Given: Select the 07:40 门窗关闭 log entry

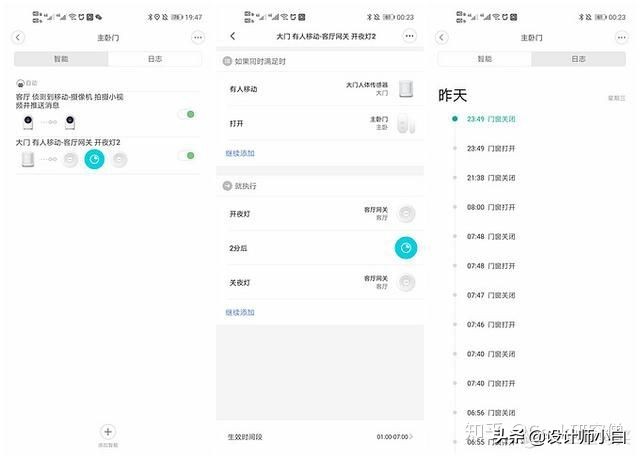Looking at the screenshot, I should click(x=491, y=354).
